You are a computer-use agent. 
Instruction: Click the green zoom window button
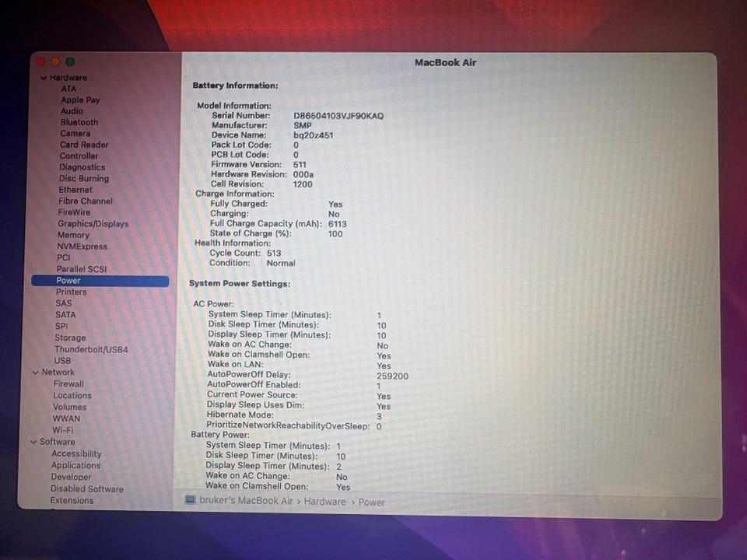coord(71,62)
